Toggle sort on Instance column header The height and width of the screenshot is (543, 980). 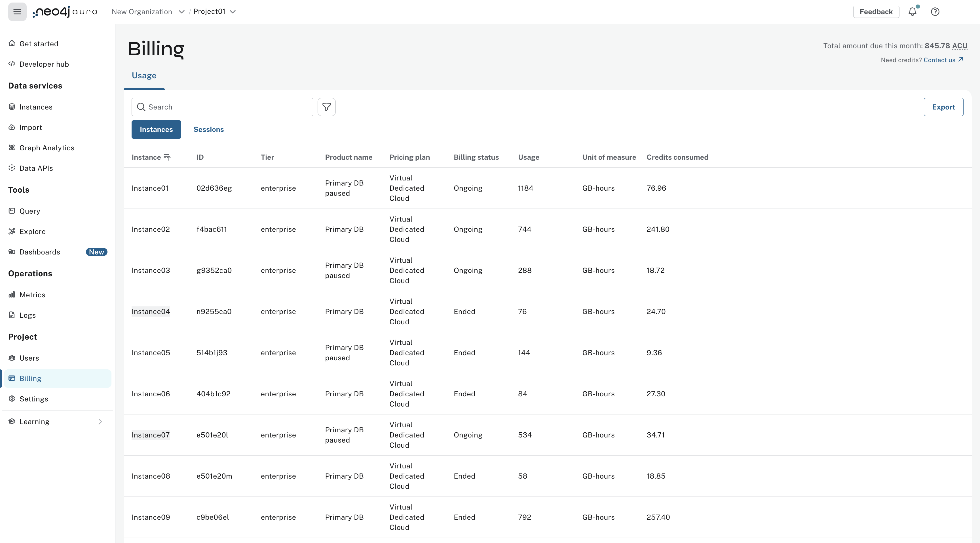151,157
